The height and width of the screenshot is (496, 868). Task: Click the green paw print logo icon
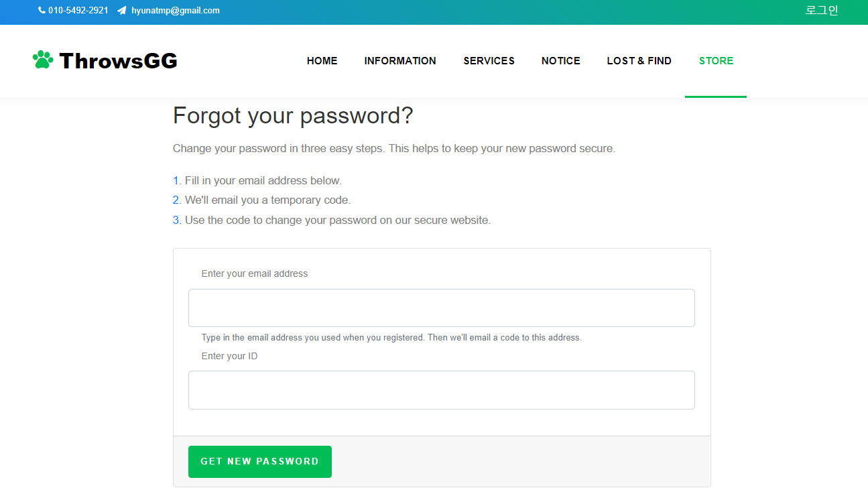pos(43,60)
